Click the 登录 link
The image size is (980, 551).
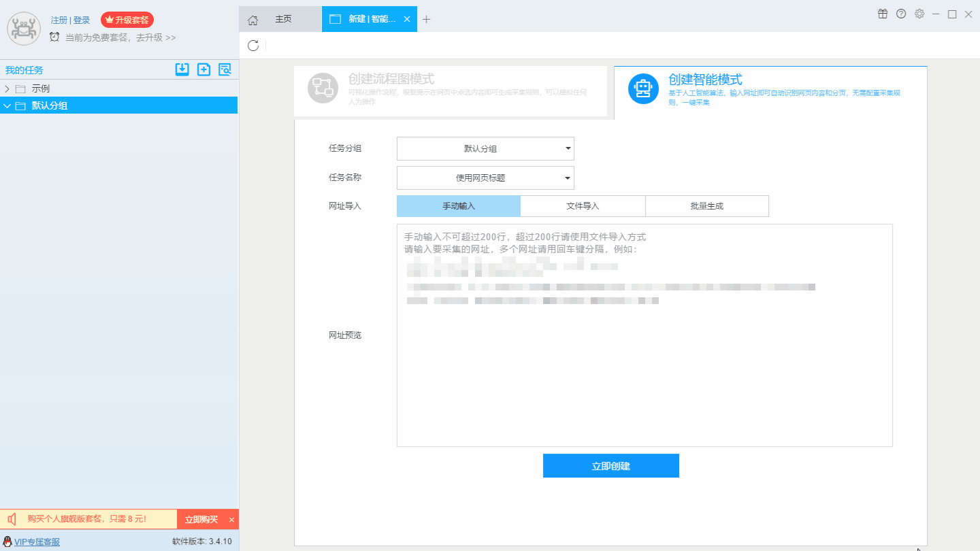pyautogui.click(x=82, y=20)
